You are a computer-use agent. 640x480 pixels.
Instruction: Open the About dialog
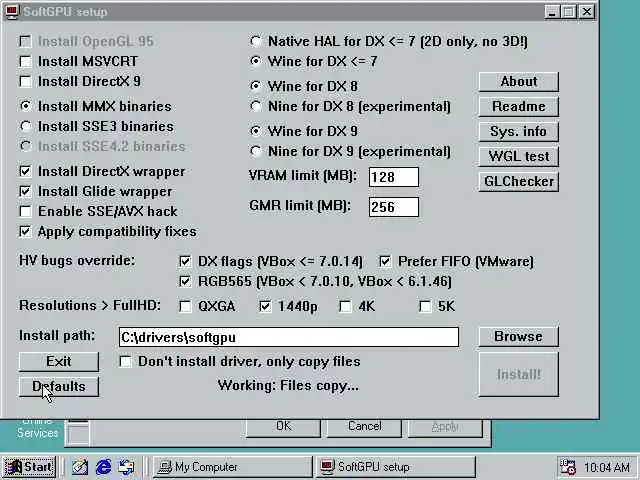point(519,82)
